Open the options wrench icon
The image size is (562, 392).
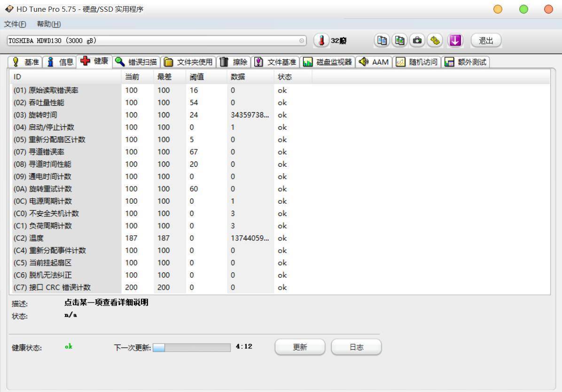coord(435,40)
